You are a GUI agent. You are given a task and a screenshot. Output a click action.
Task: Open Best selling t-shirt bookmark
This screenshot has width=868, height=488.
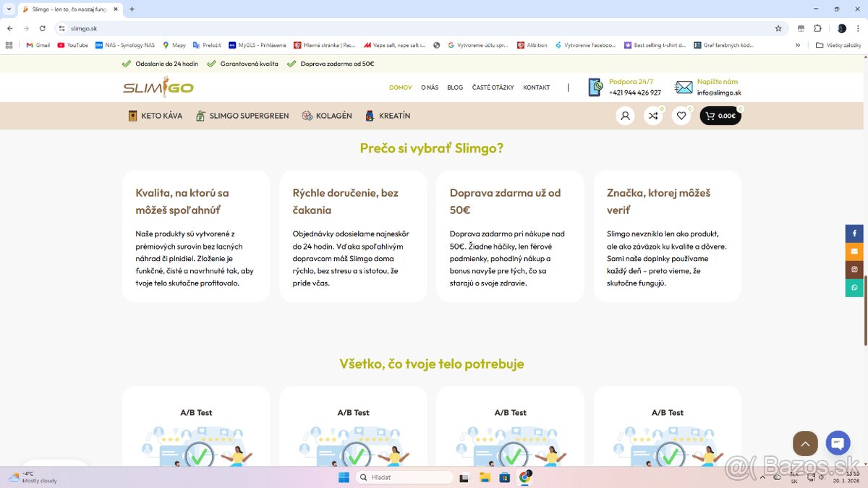(x=655, y=45)
